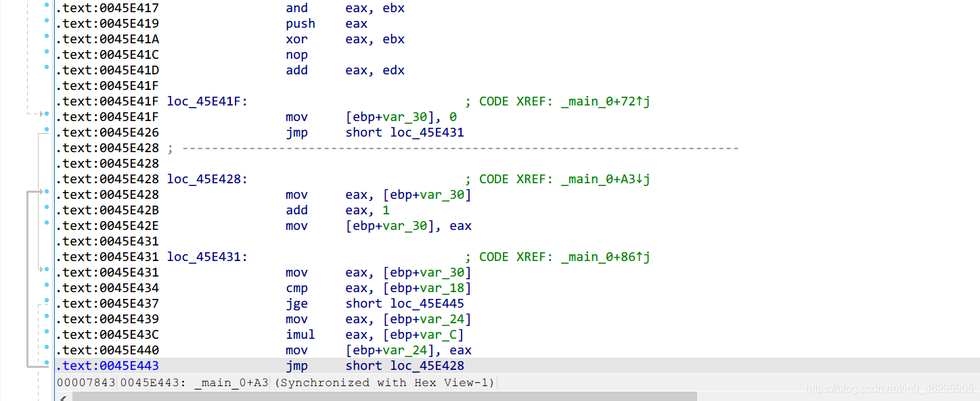Toggle breakpoint dot beside jmp short loc_45E428
Viewport: 980px width, 401px height.
(x=47, y=364)
